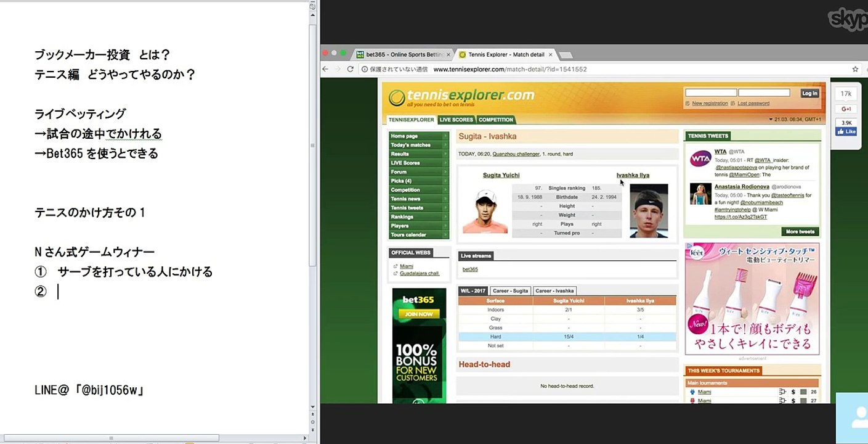Open the Lost password link

click(x=753, y=104)
